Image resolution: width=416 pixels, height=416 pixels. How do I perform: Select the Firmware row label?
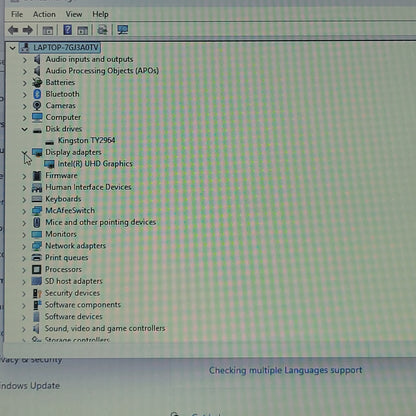click(61, 175)
